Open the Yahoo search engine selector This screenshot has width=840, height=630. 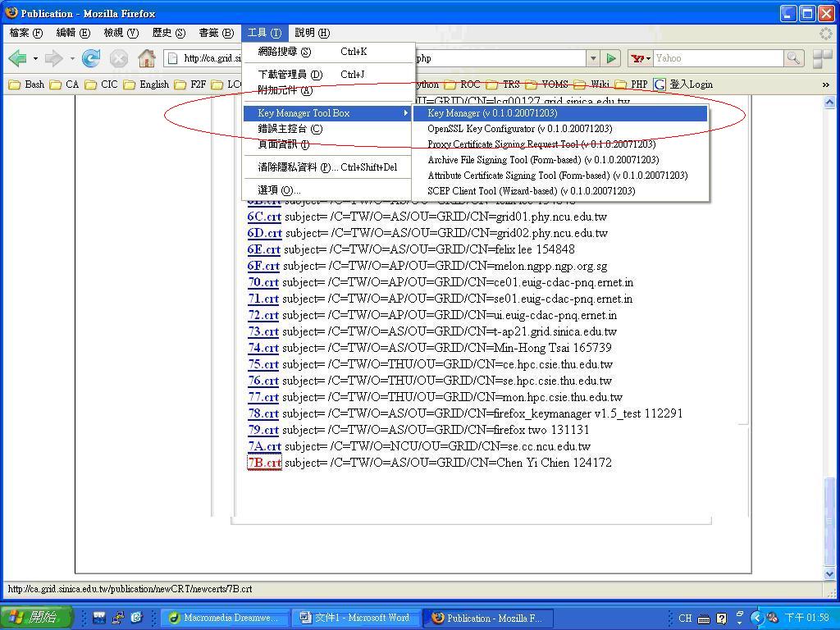(x=640, y=58)
